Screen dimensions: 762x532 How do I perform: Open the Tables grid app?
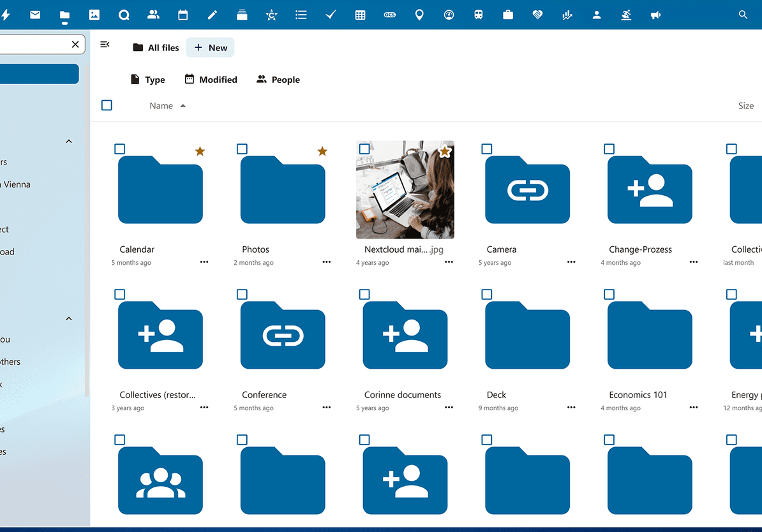pyautogui.click(x=360, y=15)
